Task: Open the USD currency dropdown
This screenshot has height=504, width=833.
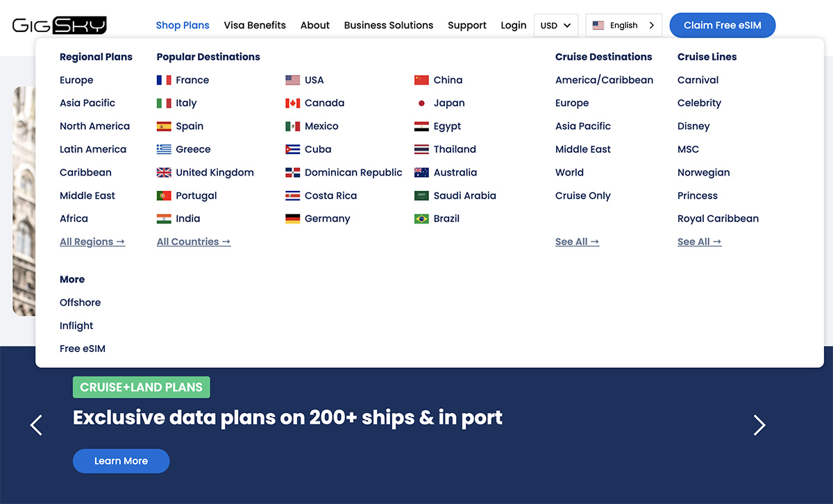Action: pos(556,26)
